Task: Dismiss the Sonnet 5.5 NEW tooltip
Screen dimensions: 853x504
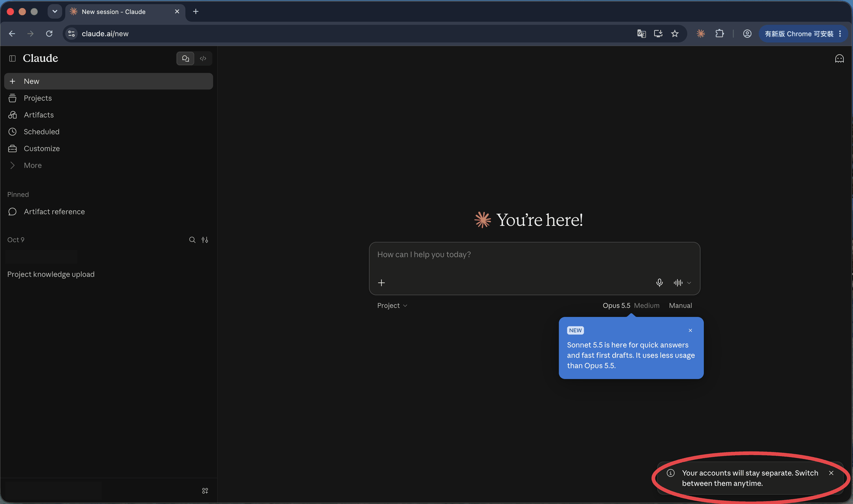Action: click(x=690, y=331)
